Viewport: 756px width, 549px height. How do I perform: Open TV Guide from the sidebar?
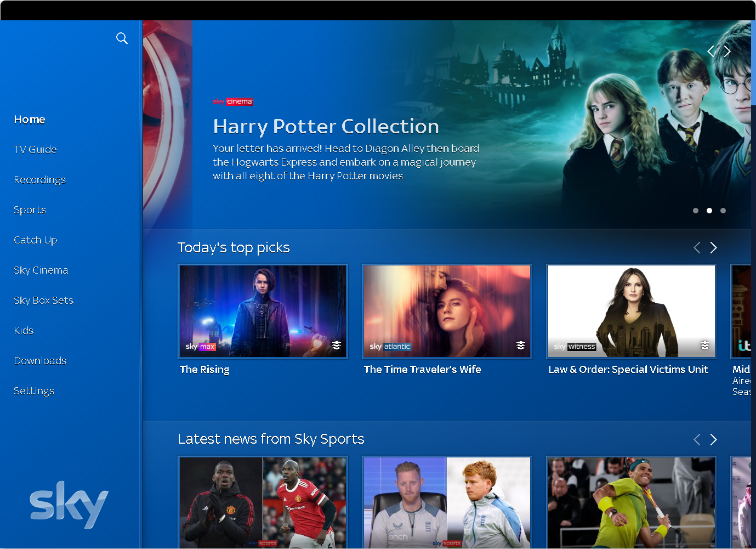click(x=35, y=149)
